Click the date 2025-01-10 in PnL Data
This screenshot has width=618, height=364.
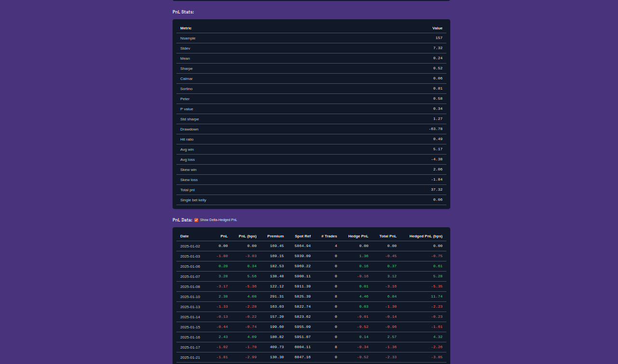click(x=190, y=297)
